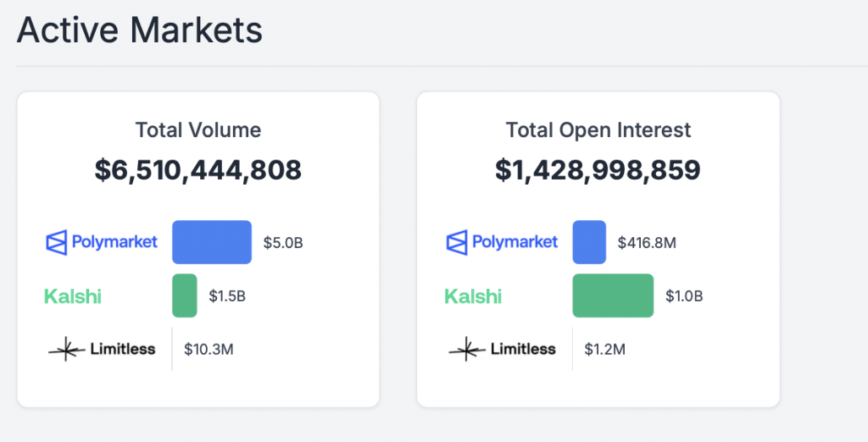Click Limitless star icon in Open Interest card
868x442 pixels.
pos(467,349)
